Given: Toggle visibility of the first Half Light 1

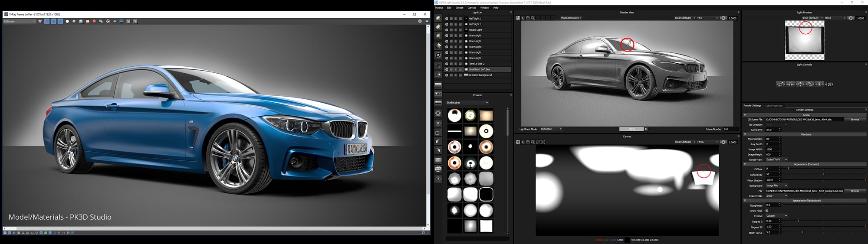Looking at the screenshot, I should coord(447,19).
